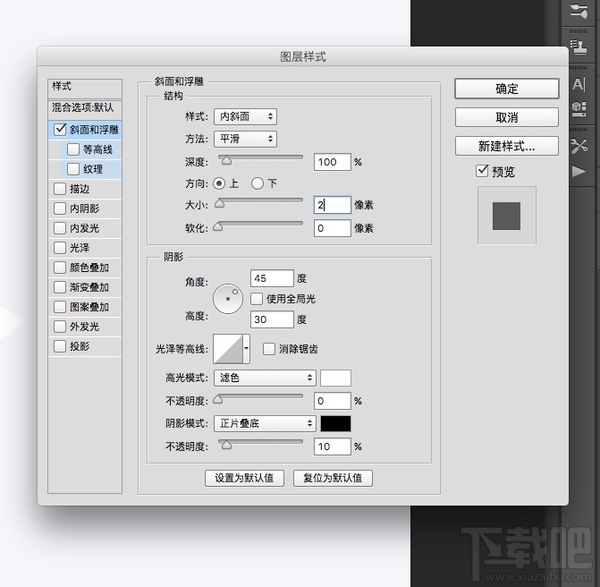
Task: Select the 上 direction radio button
Action: 219,184
